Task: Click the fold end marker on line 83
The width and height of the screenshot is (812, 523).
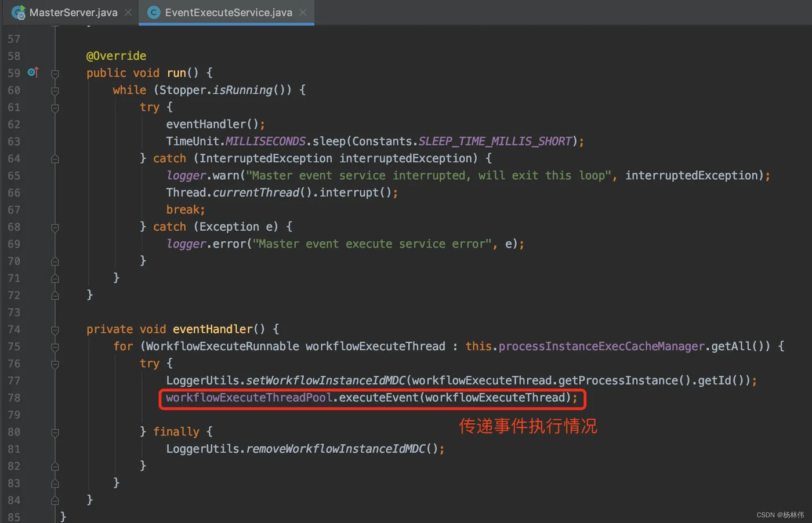Action: point(55,484)
